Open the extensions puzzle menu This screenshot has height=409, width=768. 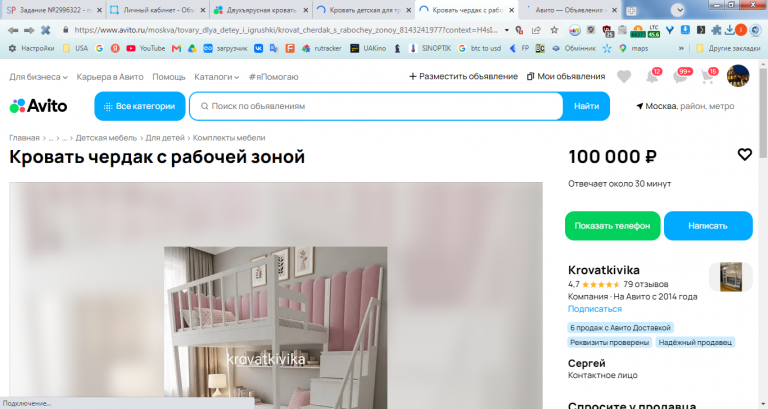pyautogui.click(x=716, y=30)
